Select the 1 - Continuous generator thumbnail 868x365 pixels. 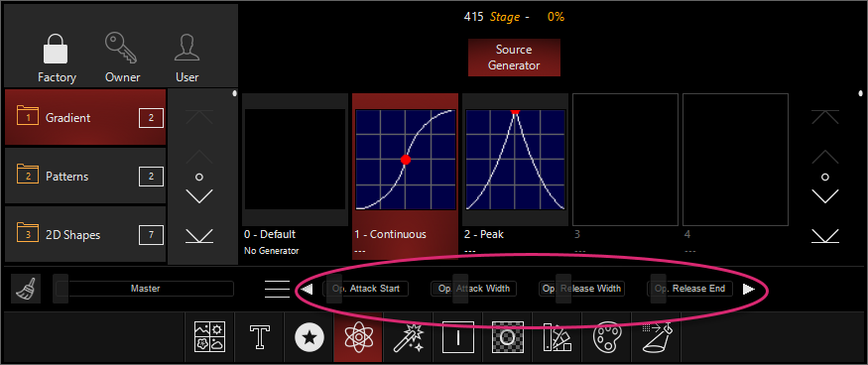tap(405, 160)
